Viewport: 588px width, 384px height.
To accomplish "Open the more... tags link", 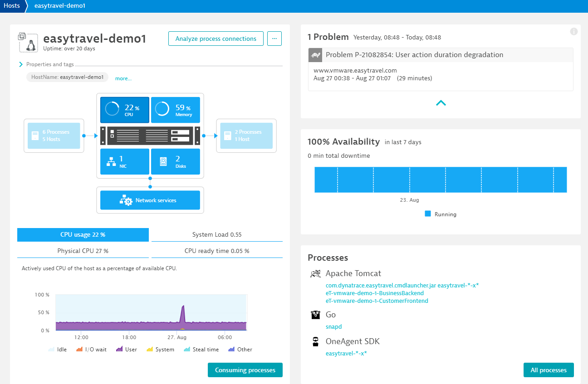I will tap(123, 78).
